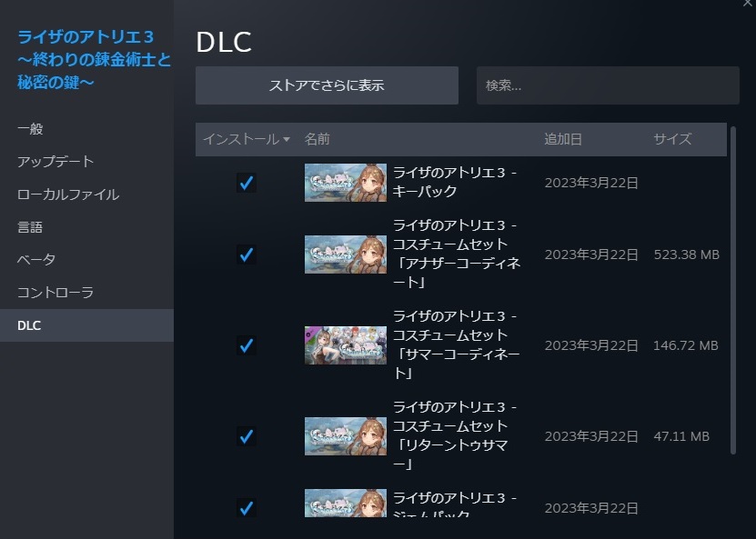Click the サマーコーディネート group thumbnail
This screenshot has height=539, width=756.
[345, 345]
